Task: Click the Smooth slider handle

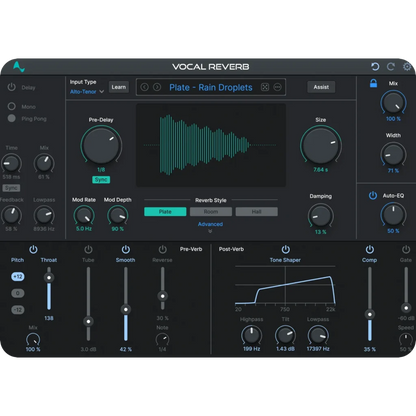Action: click(126, 309)
